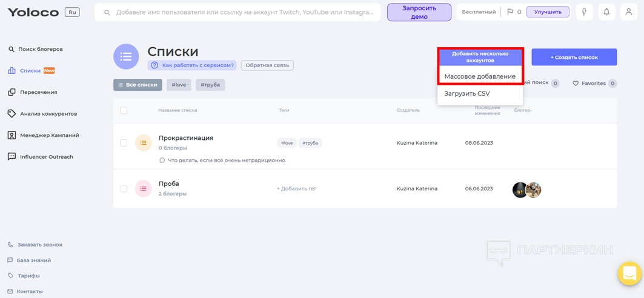644x298 pixels.
Task: Click the magnifier icon in search bar
Action: click(107, 13)
